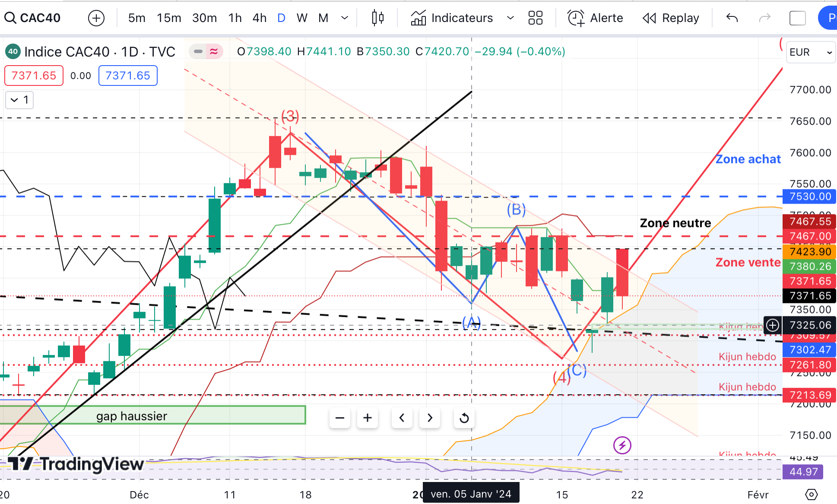Click the purple lightning bolt icon
Viewport: 837px width, 504px height.
[622, 445]
